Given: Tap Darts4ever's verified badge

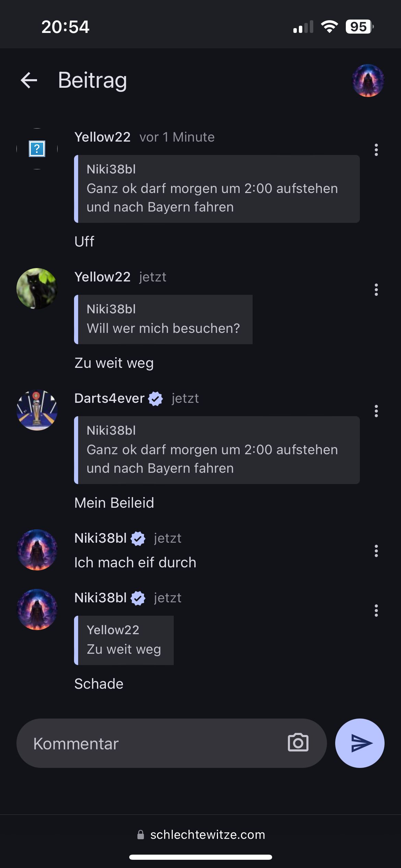Looking at the screenshot, I should 156,399.
